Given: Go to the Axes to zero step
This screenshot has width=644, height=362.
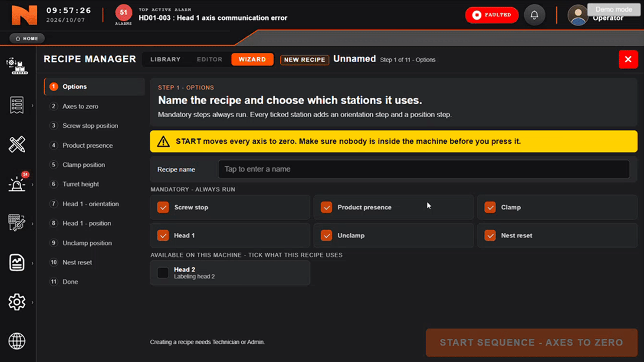Looking at the screenshot, I should [95, 106].
